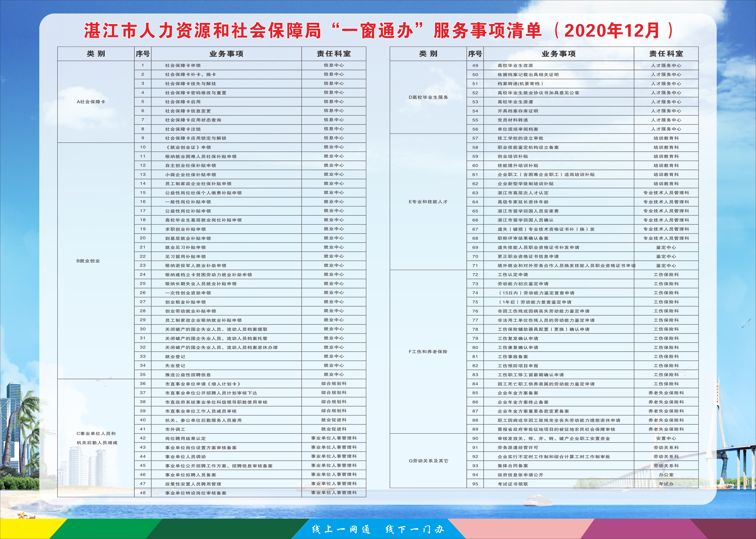
Task: Select F工伤和养老保险 category cell
Action: [428, 352]
